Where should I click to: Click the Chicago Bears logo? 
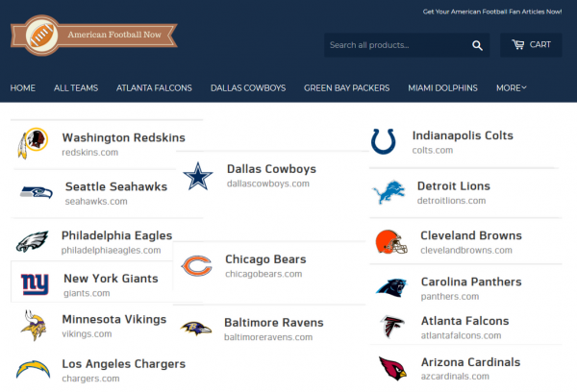[197, 265]
